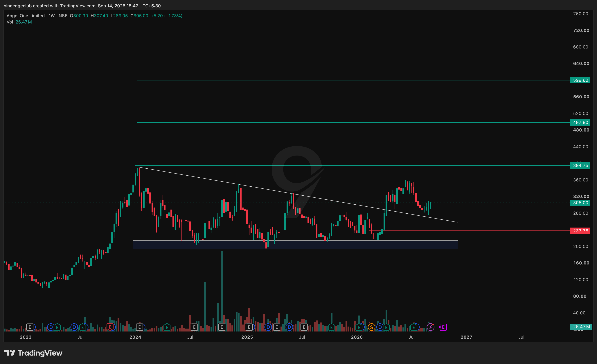Image resolution: width=597 pixels, height=364 pixels.
Task: Open the purple lightning news marker
Action: coord(430,327)
